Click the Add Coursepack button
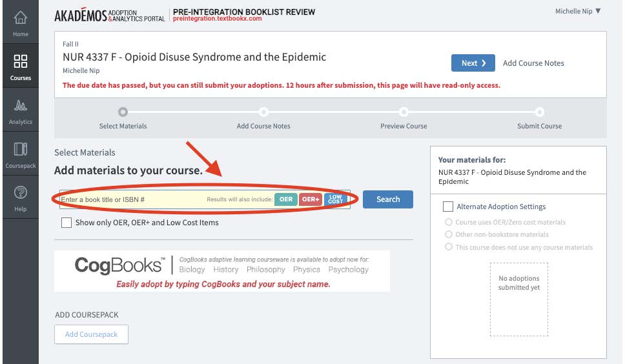Viewport: 625px width, 364px height. click(91, 334)
